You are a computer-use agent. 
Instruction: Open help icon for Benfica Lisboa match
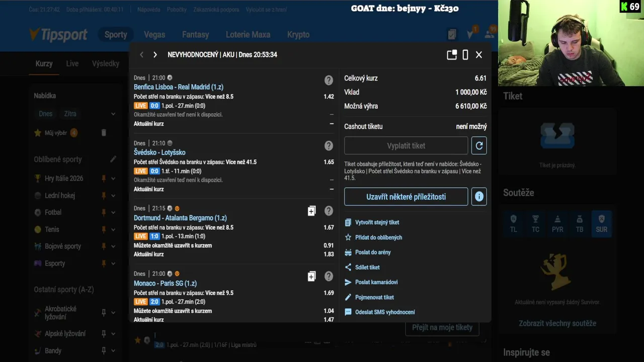329,80
